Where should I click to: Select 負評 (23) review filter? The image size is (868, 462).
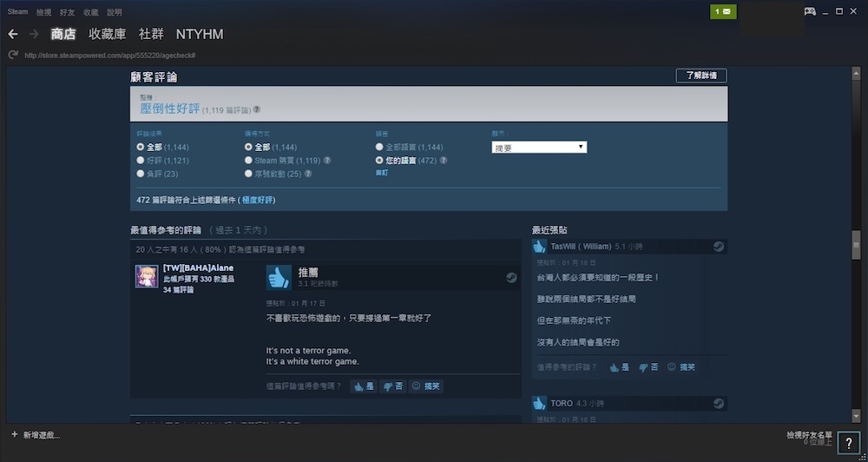[x=141, y=174]
